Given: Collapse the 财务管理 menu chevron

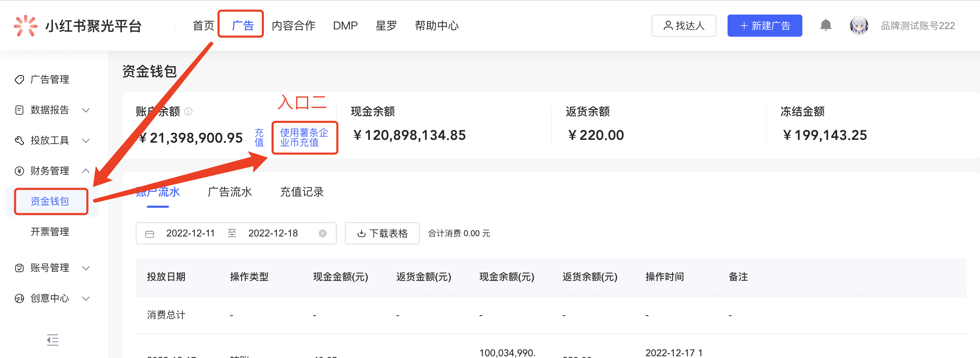Looking at the screenshot, I should coord(86,171).
